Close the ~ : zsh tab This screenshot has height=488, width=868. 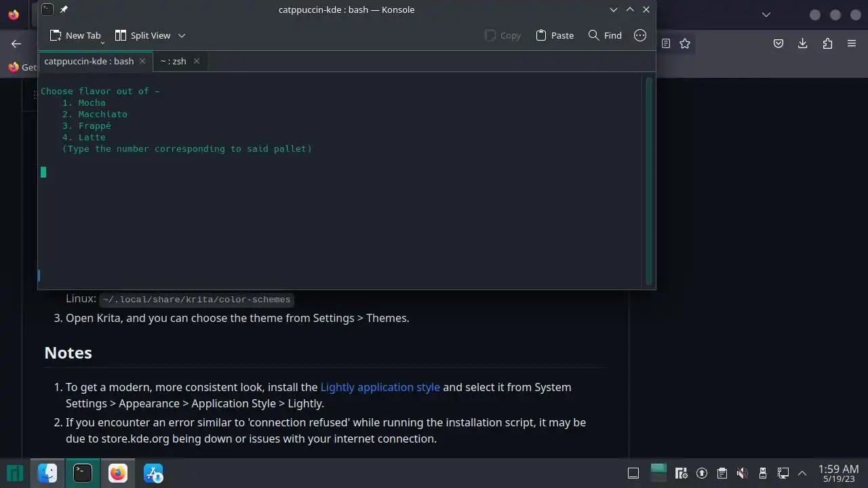click(x=197, y=61)
